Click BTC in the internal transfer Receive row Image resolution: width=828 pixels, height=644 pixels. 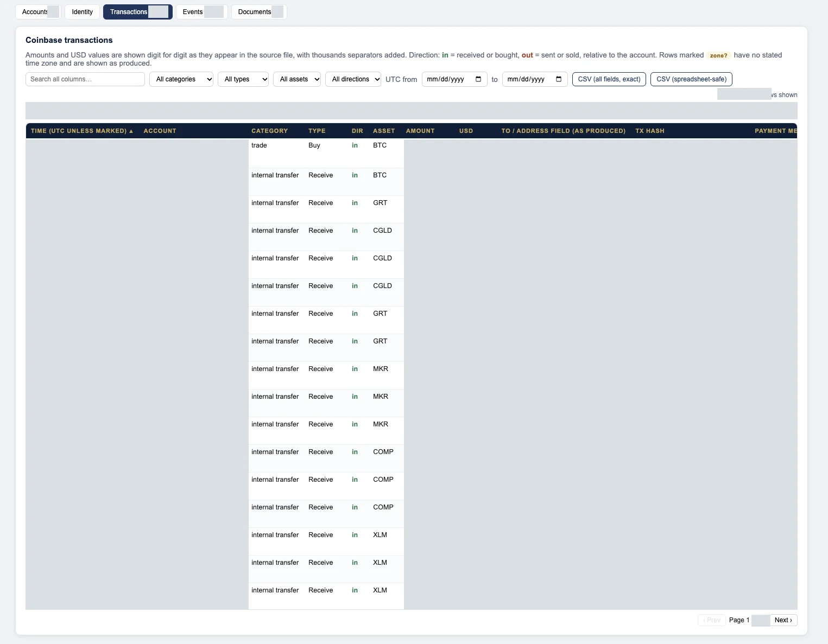[380, 175]
